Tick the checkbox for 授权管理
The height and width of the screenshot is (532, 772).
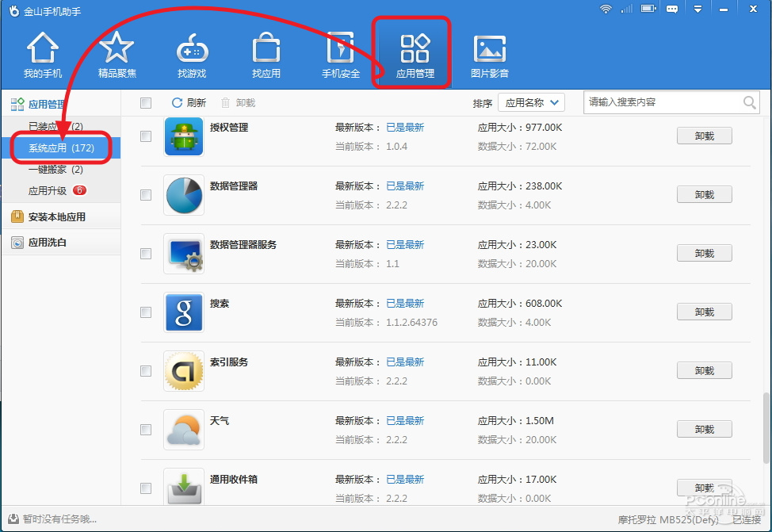click(x=146, y=136)
